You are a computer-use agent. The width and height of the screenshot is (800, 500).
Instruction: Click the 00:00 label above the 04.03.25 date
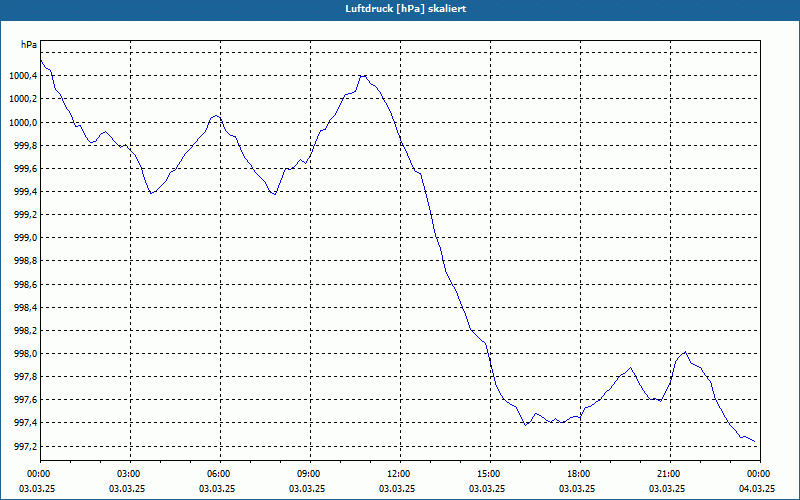pos(760,474)
